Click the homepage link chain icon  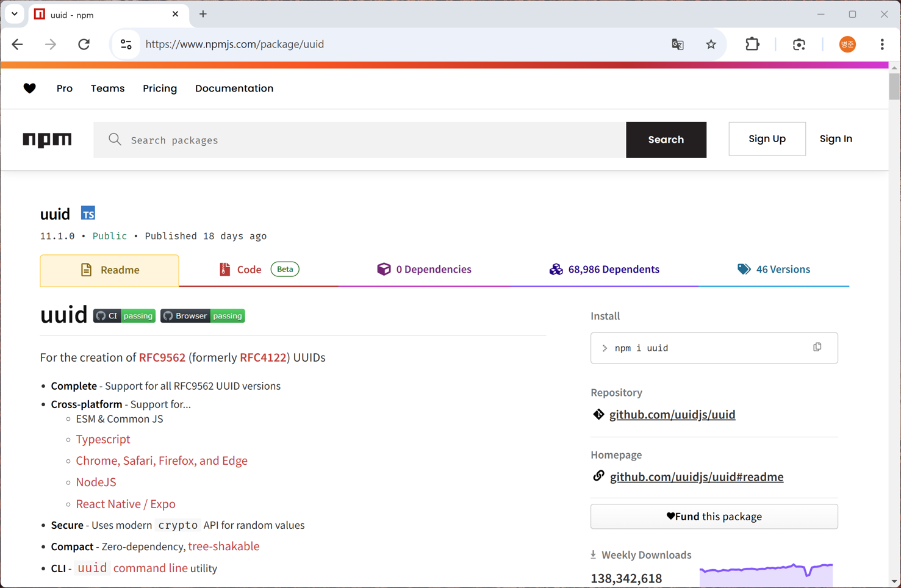click(x=598, y=476)
